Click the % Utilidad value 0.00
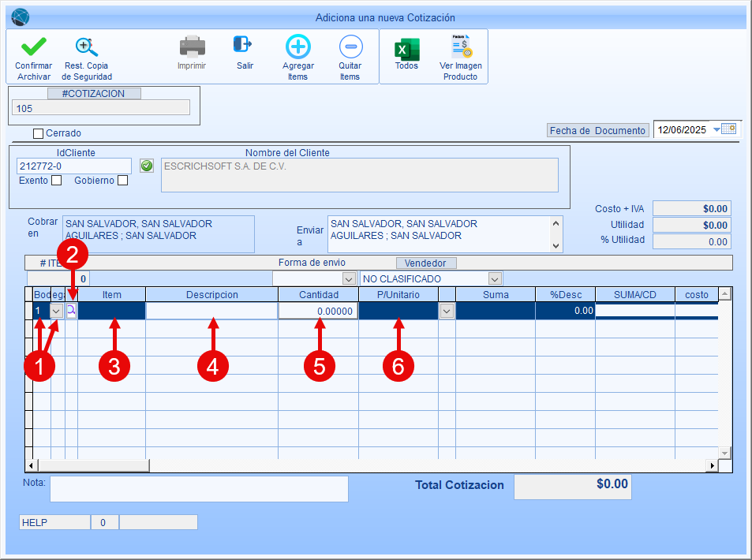 point(692,241)
